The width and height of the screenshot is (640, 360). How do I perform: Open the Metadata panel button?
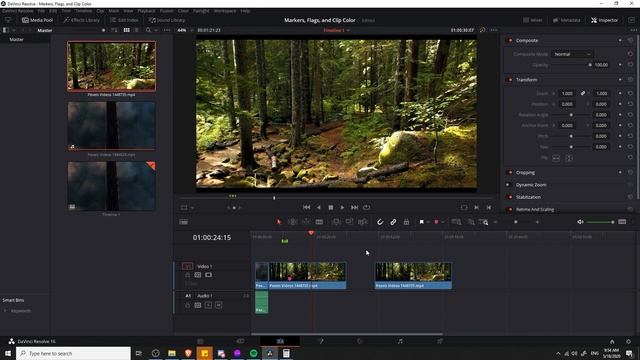click(x=567, y=20)
